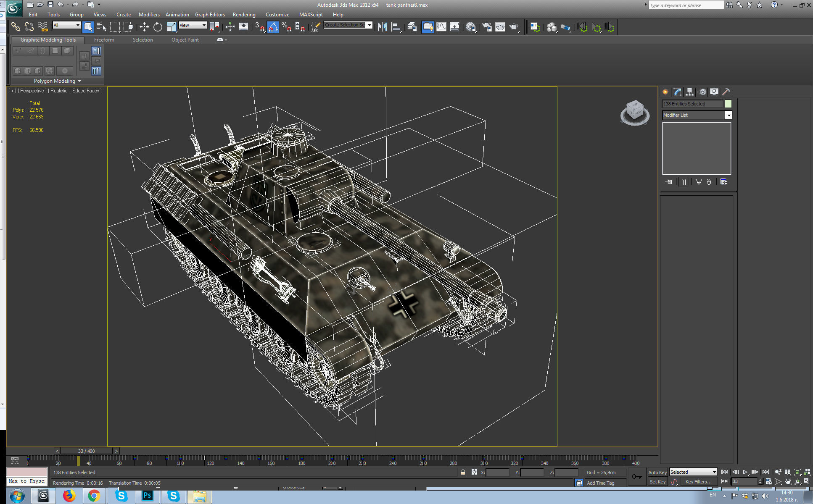813x504 pixels.
Task: Switch to the Freeform ribbon tab
Action: (104, 40)
